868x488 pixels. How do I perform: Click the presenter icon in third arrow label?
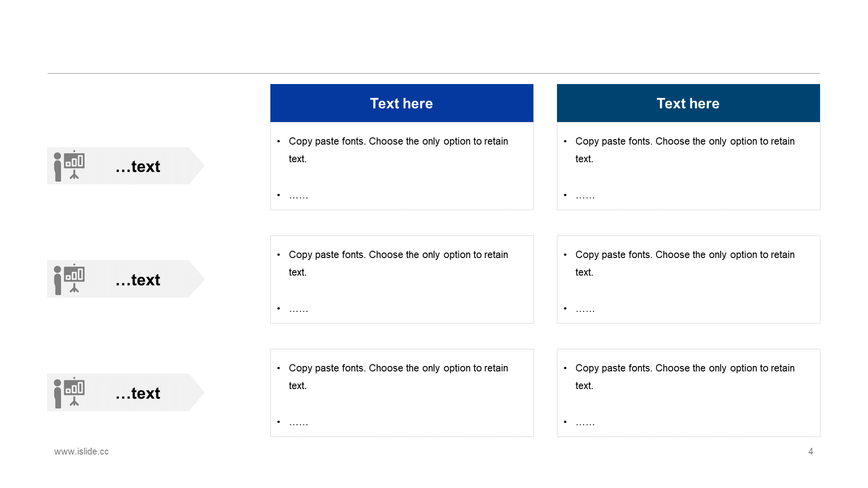(69, 393)
